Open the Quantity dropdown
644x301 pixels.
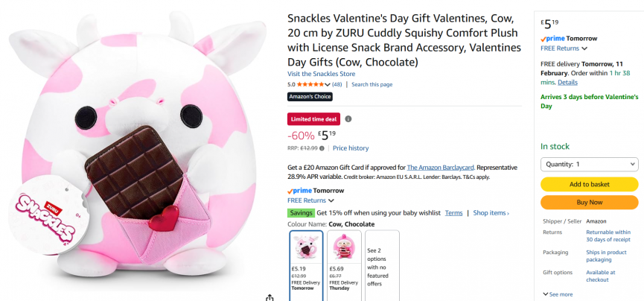(x=589, y=164)
